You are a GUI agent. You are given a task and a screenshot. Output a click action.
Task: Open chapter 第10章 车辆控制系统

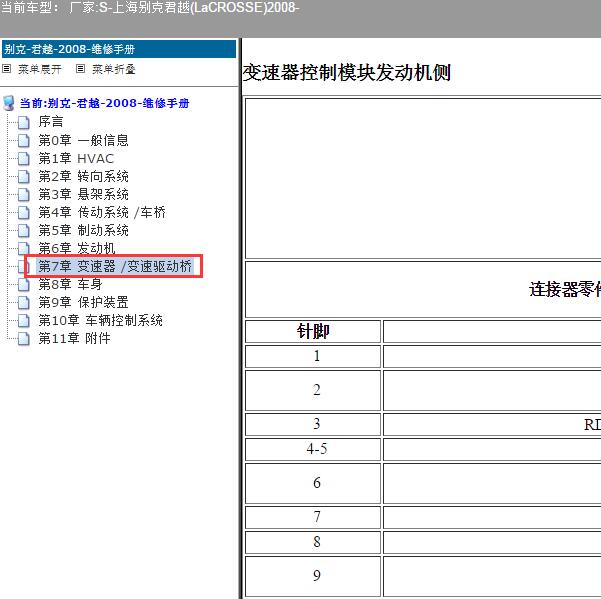tap(101, 320)
